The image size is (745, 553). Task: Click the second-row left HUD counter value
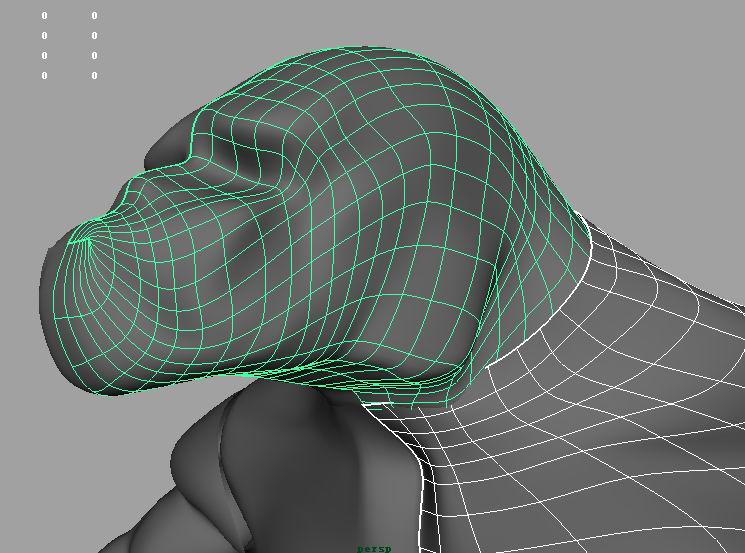[x=44, y=36]
